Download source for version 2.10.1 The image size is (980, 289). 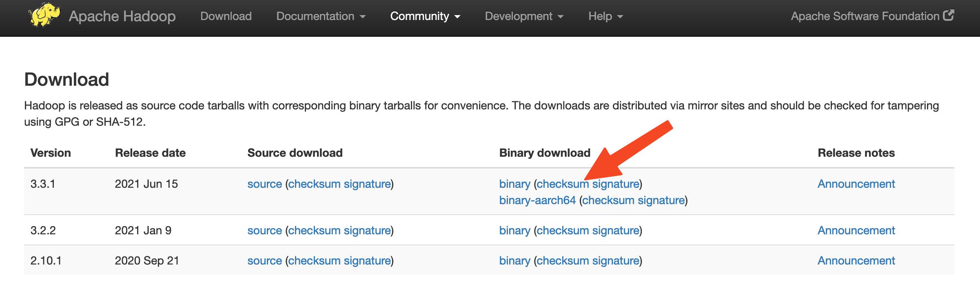pos(264,261)
